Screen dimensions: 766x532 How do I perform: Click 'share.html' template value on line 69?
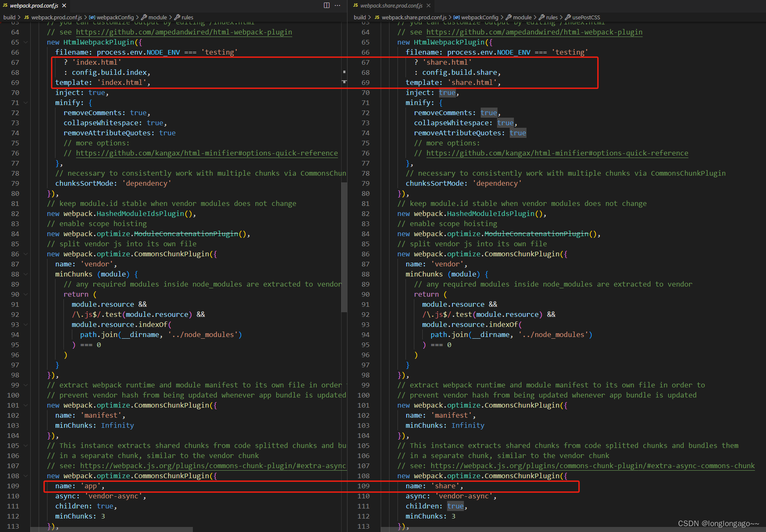[x=472, y=83]
